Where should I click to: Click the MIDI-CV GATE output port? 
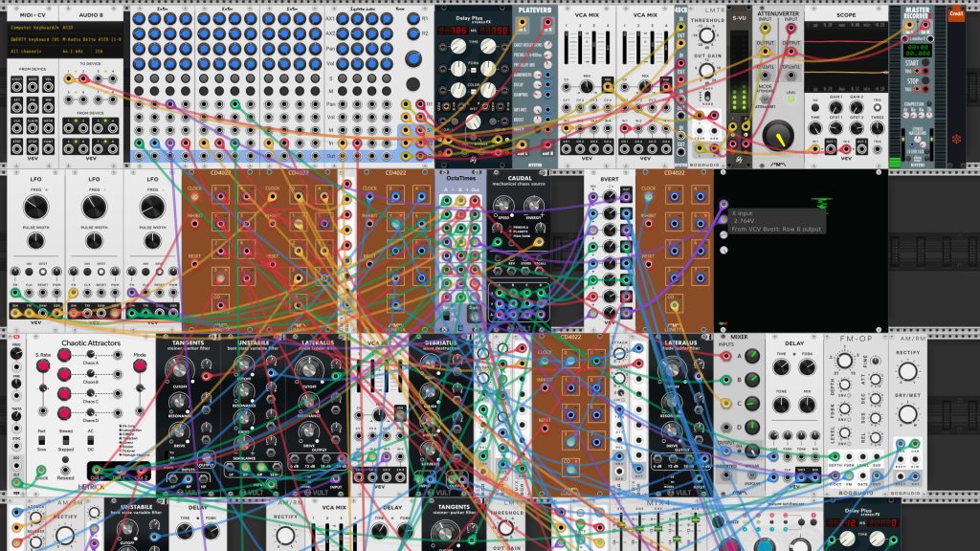click(33, 85)
